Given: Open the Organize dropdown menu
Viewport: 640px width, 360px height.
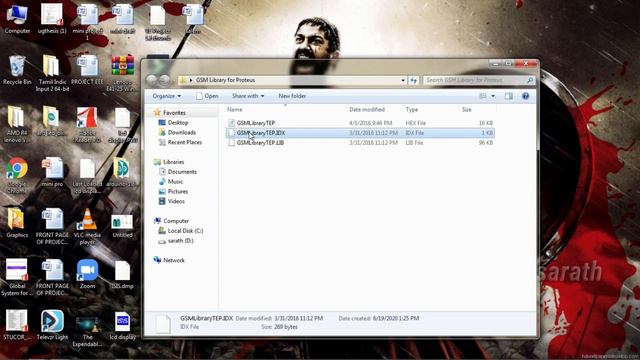Looking at the screenshot, I should [167, 96].
